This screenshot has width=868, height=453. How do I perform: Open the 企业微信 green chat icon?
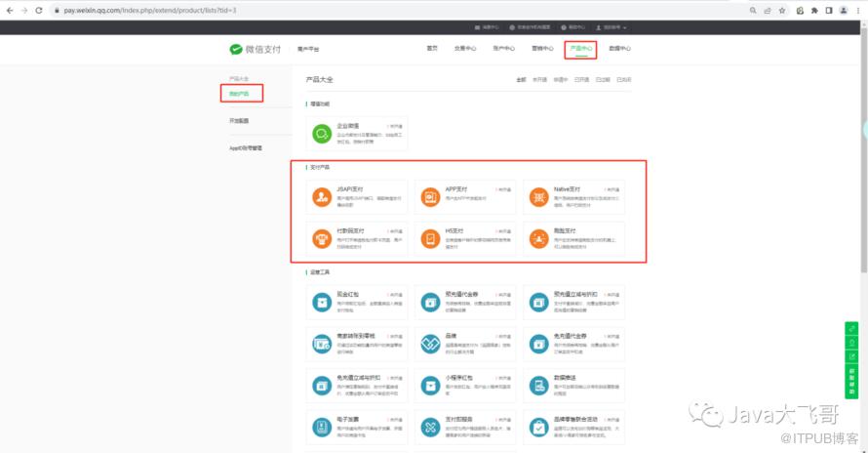click(x=322, y=134)
